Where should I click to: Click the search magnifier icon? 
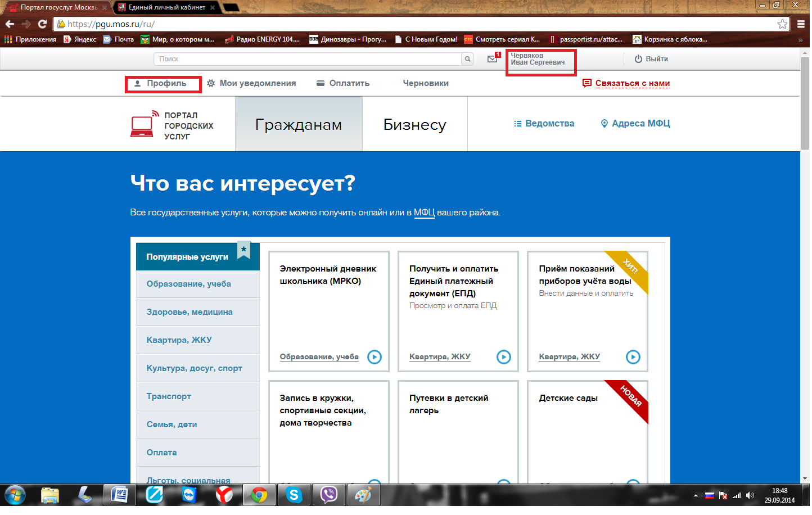tap(467, 59)
